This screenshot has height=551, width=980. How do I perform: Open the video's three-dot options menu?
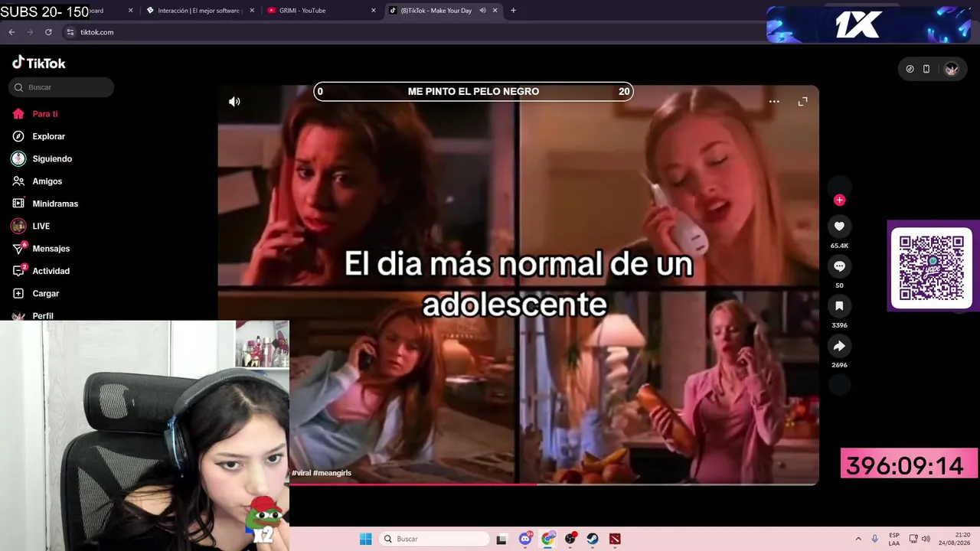pos(774,102)
